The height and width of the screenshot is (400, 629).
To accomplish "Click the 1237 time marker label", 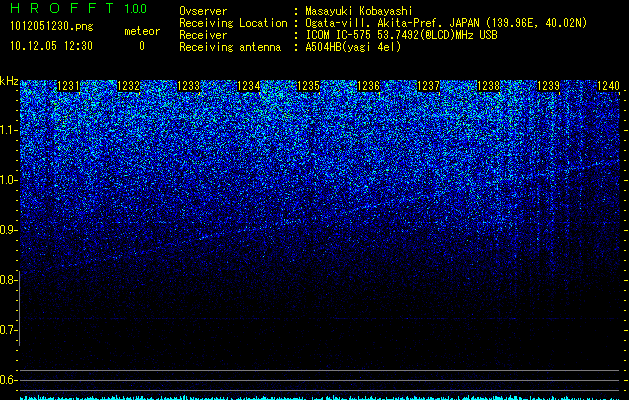I will (428, 86).
